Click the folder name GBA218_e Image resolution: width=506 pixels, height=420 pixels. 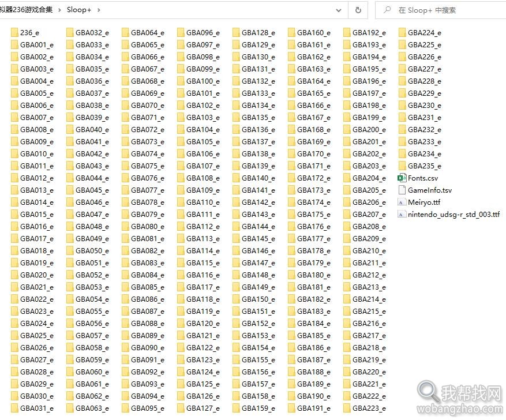(369, 348)
